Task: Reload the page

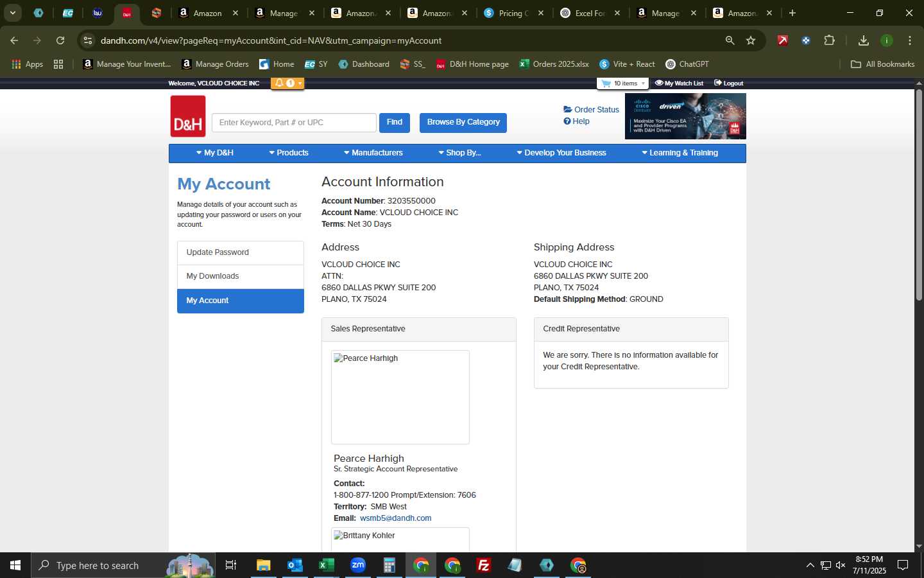Action: coord(60,40)
